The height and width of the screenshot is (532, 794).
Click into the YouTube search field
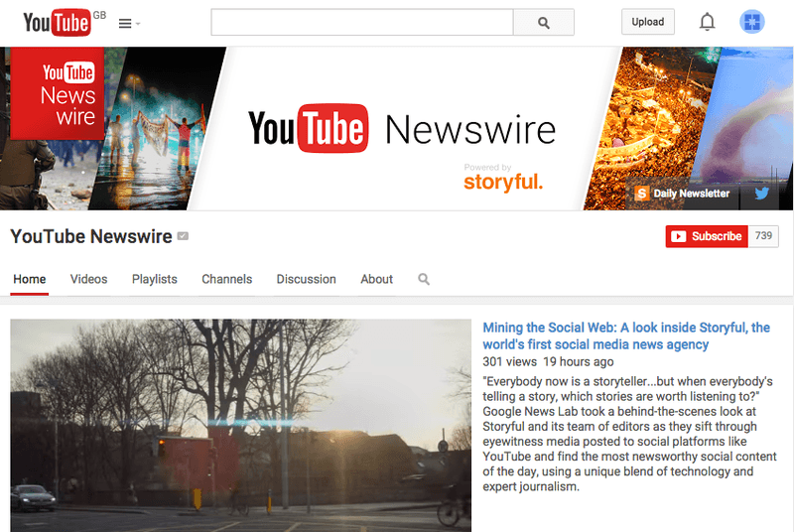(361, 22)
